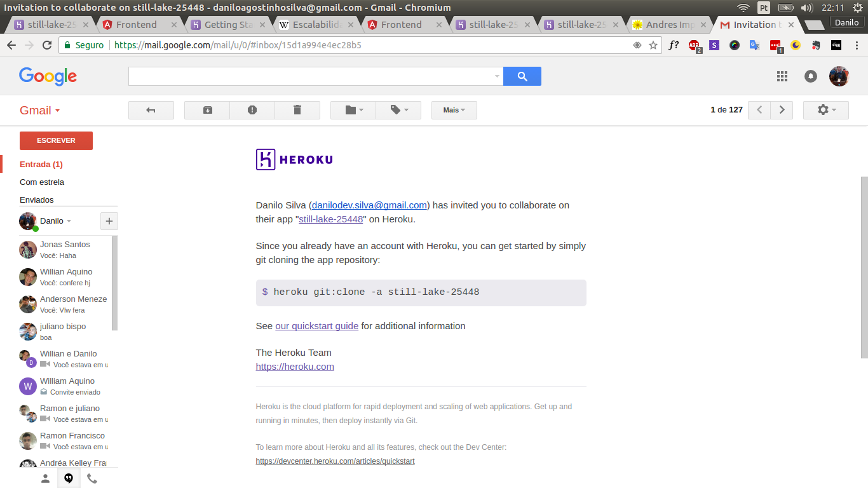Open chat with juliano bispo
The width and height of the screenshot is (868, 488).
[65, 332]
